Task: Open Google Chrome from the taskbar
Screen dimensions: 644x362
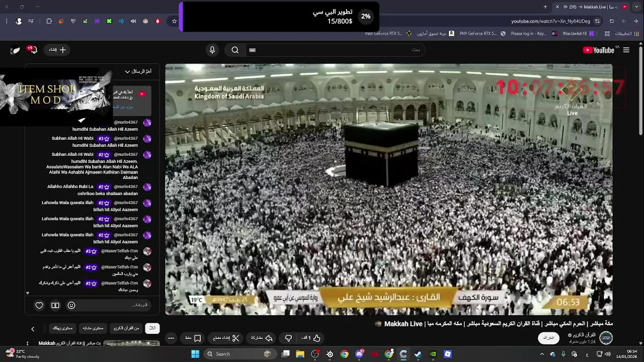Action: click(x=344, y=354)
